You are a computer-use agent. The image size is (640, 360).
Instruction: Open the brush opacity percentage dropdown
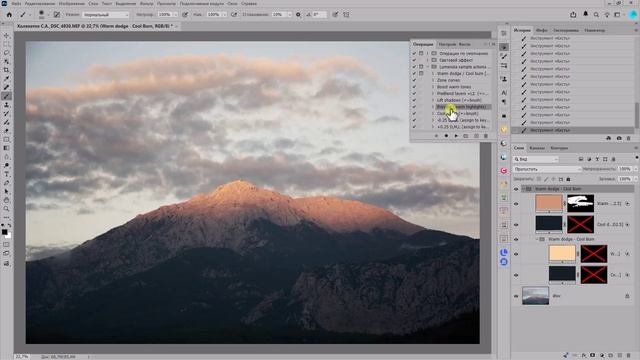tap(176, 14)
